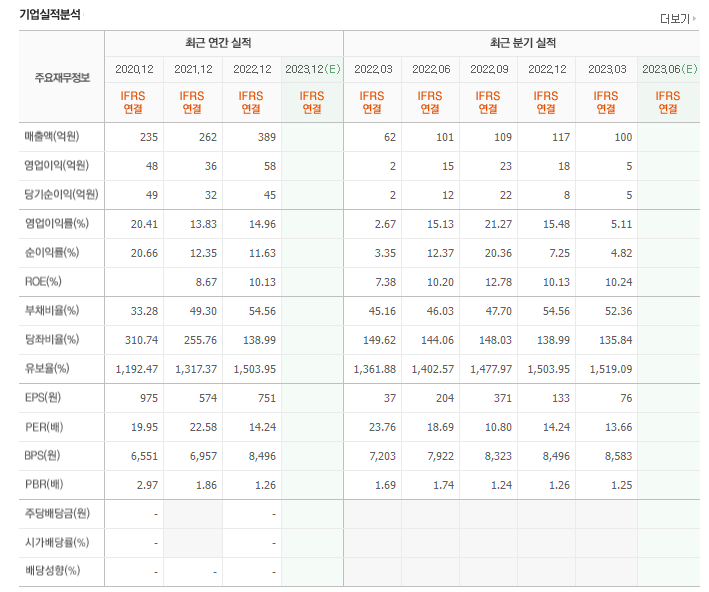Select the ROE value 12.78
The image size is (709, 592).
pos(498,282)
